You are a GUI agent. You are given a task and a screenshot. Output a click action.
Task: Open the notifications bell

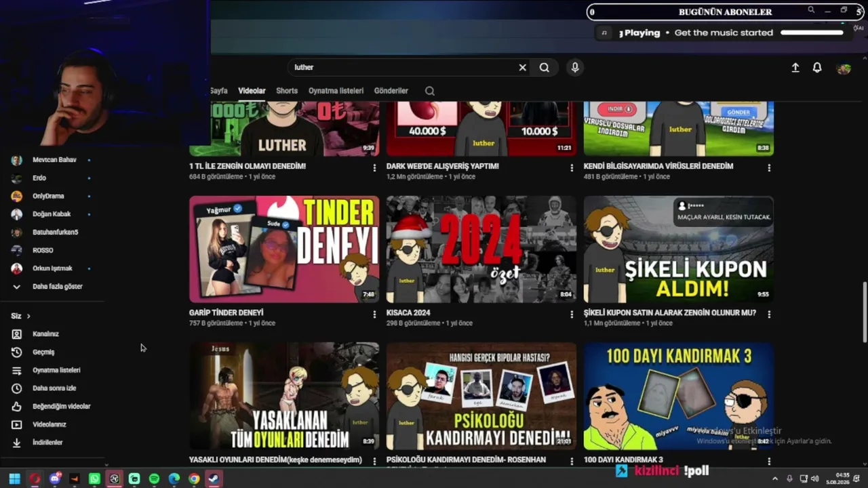coord(817,68)
